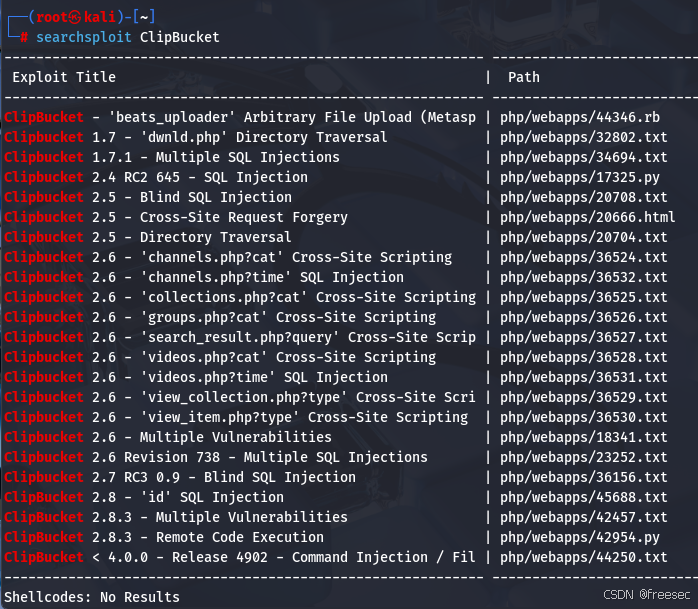Select path php/webapps/42457.txt
This screenshot has width=698, height=609.
(x=584, y=518)
